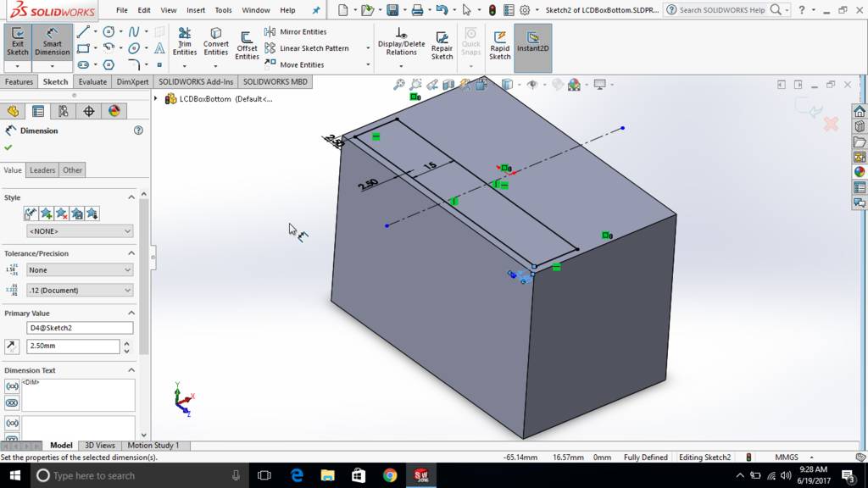This screenshot has height=488, width=868.
Task: Click green checkmark to accept dimension
Action: point(8,147)
